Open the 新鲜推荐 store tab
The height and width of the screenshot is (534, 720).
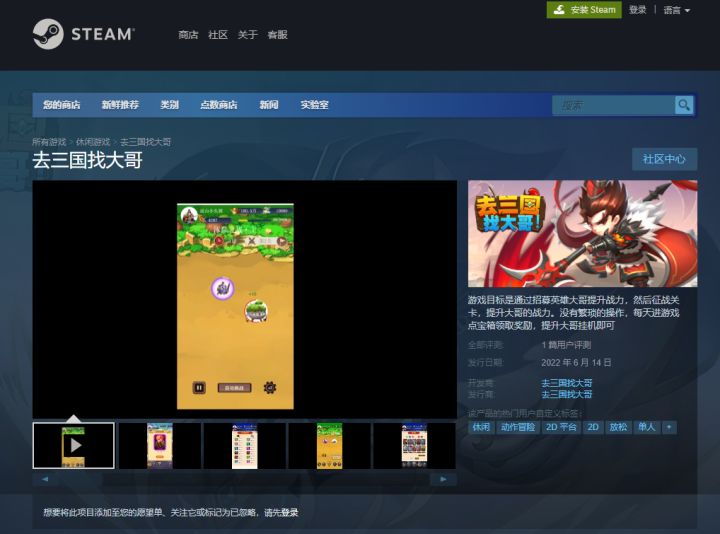(120, 105)
